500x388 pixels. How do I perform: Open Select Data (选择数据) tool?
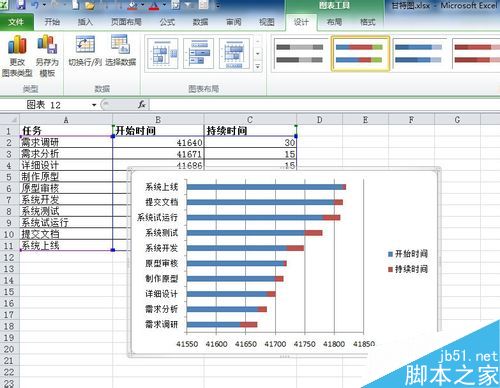coord(120,52)
